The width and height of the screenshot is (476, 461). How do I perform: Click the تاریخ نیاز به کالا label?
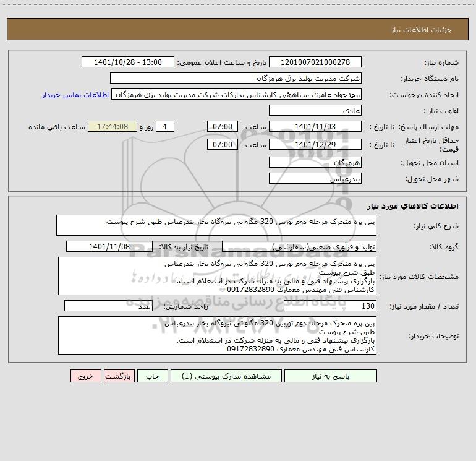(184, 247)
